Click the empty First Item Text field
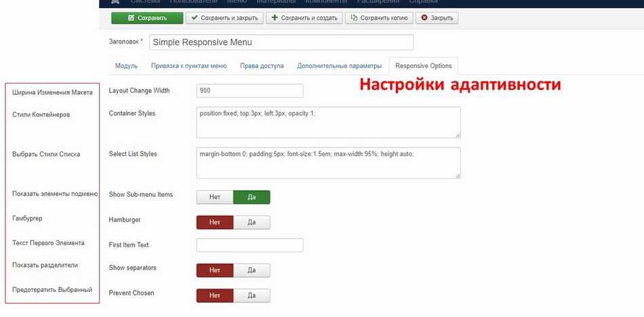This screenshot has height=317, width=644. pyautogui.click(x=249, y=245)
